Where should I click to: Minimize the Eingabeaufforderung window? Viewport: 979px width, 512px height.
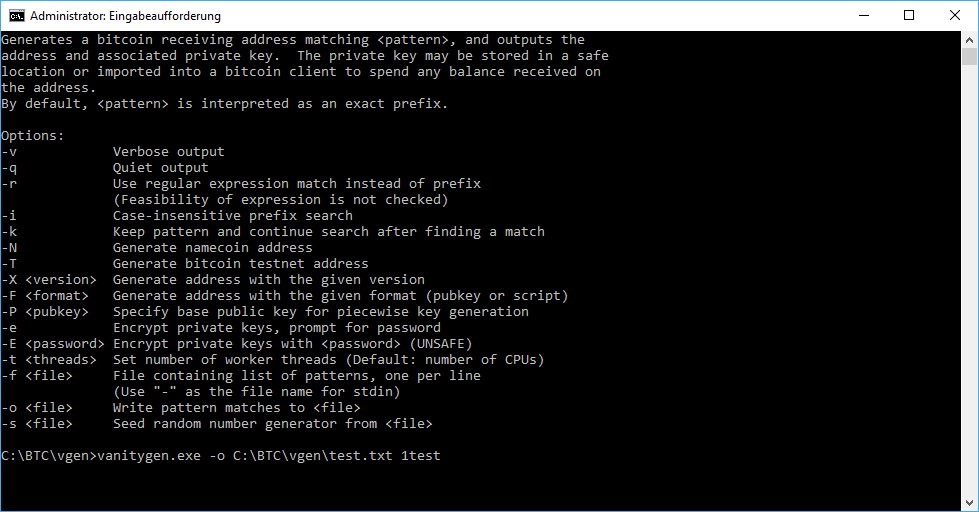[x=864, y=16]
